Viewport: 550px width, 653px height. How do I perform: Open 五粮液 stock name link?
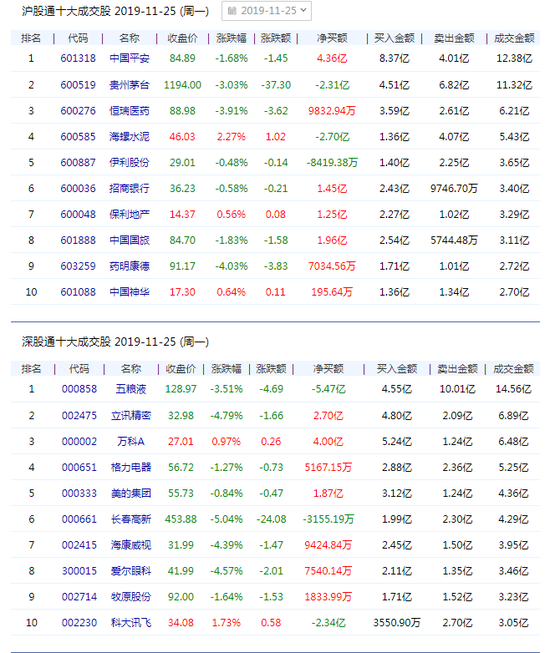click(131, 389)
